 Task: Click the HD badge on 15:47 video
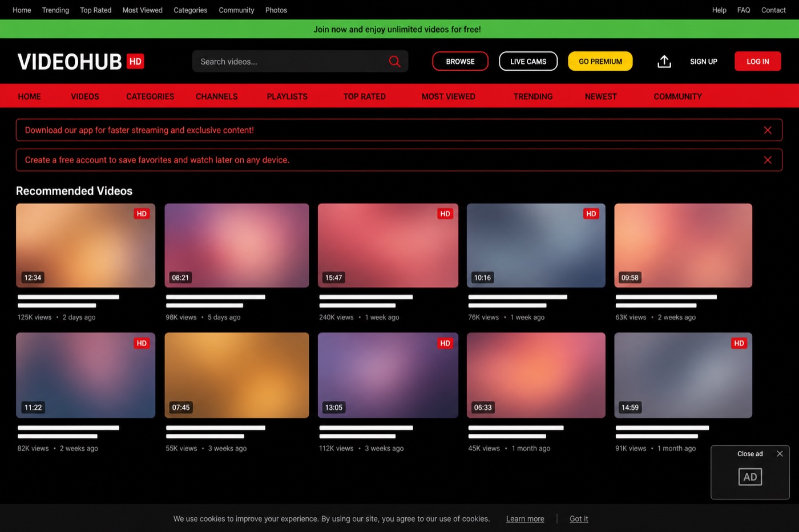pos(445,214)
